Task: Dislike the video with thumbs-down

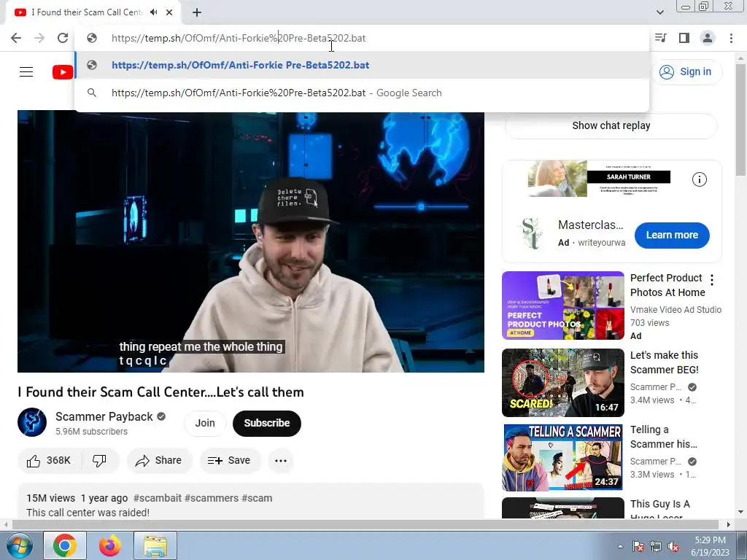Action: (99, 461)
